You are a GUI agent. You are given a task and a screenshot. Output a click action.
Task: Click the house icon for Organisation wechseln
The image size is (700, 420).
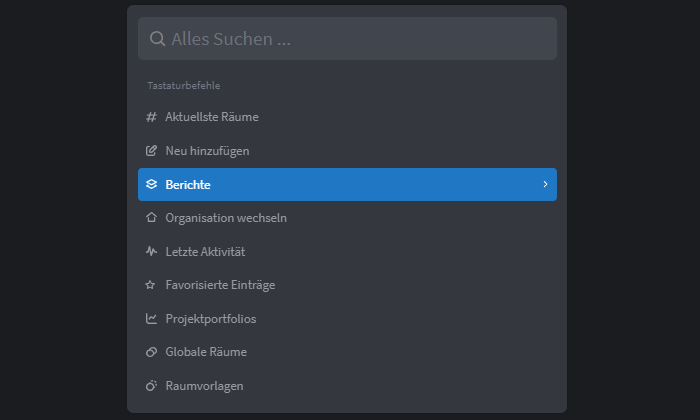[151, 218]
